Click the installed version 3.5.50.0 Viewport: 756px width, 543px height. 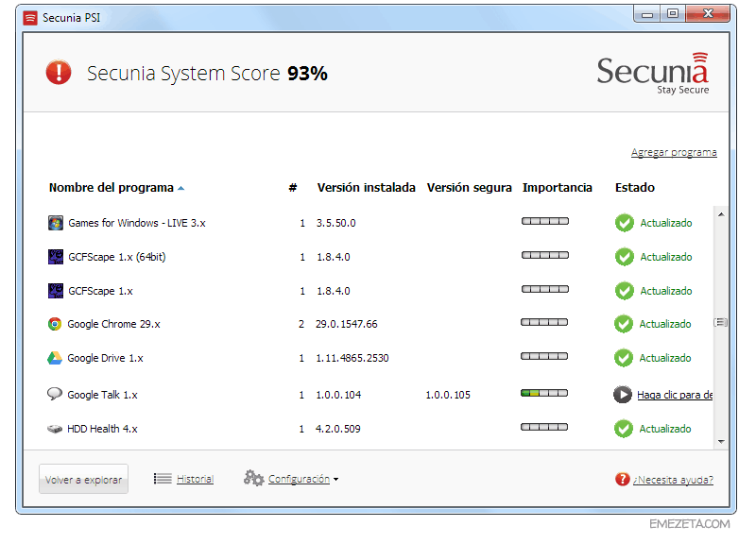tap(336, 223)
